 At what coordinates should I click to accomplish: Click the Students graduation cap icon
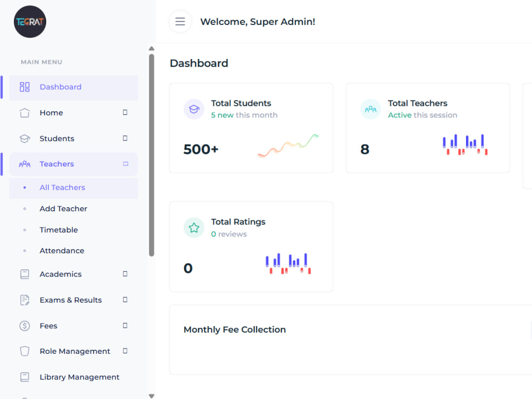click(24, 138)
